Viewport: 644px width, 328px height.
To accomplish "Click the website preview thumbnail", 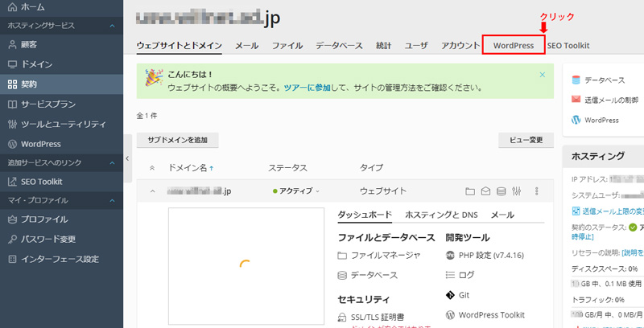I will coord(246,266).
